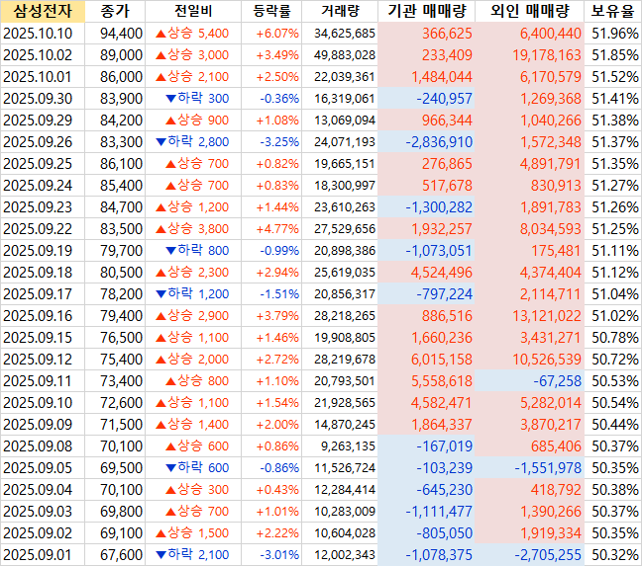Select foreign value 19,178,163

[530, 55]
